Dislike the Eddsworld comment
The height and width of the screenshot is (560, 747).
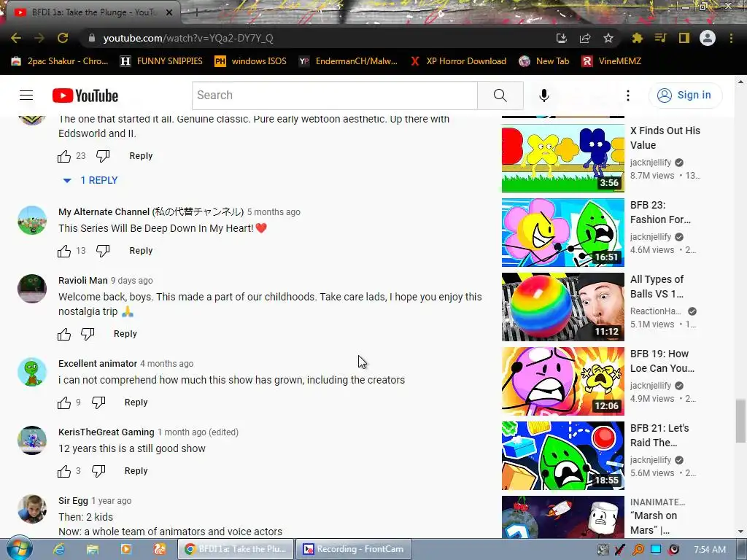[x=103, y=156]
